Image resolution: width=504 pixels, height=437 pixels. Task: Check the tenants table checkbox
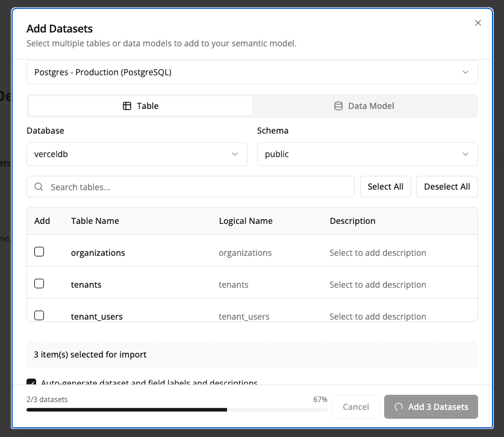coord(38,284)
